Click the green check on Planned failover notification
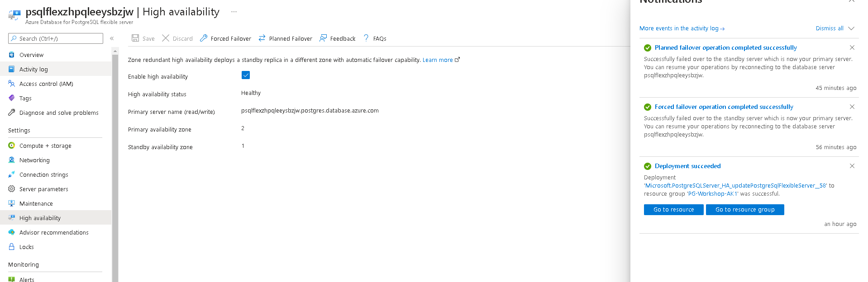The width and height of the screenshot is (868, 282). pos(648,47)
